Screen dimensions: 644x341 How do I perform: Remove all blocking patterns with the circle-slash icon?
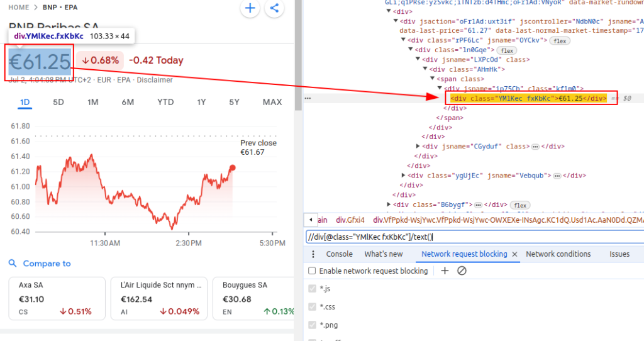pos(462,271)
